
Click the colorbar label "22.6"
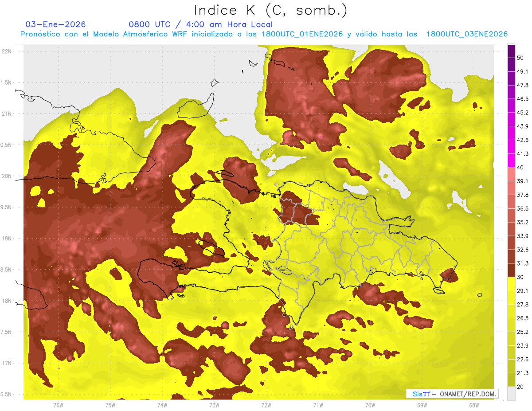coord(523,360)
